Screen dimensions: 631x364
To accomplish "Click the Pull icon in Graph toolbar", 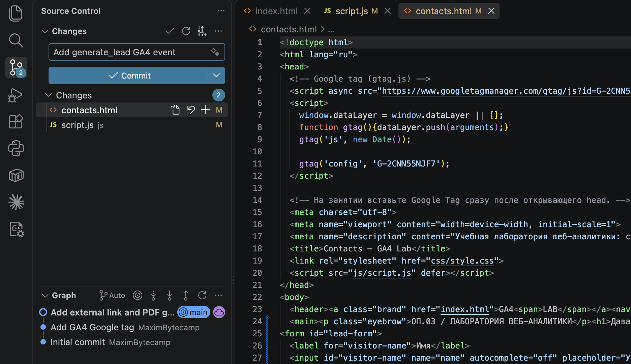I will (170, 295).
